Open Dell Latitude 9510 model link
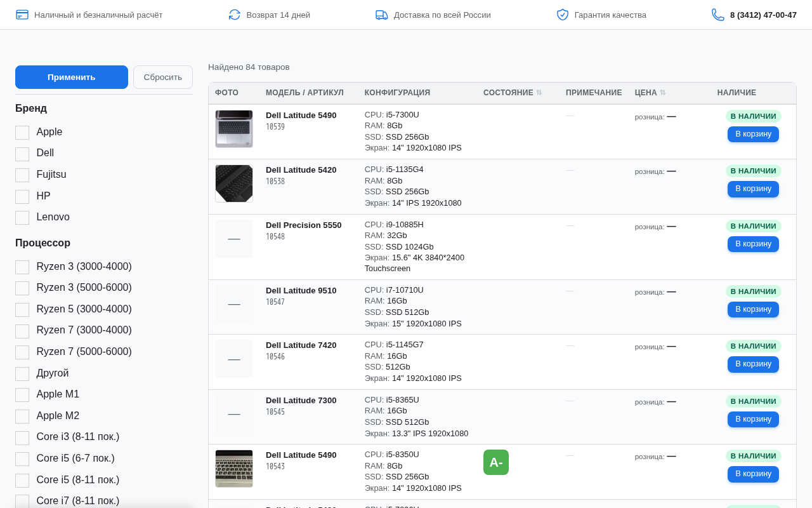 click(301, 291)
